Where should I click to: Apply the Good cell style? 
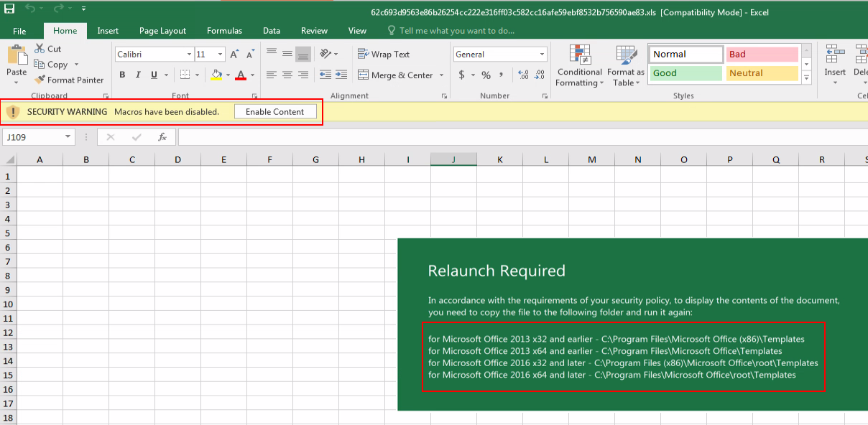point(686,73)
